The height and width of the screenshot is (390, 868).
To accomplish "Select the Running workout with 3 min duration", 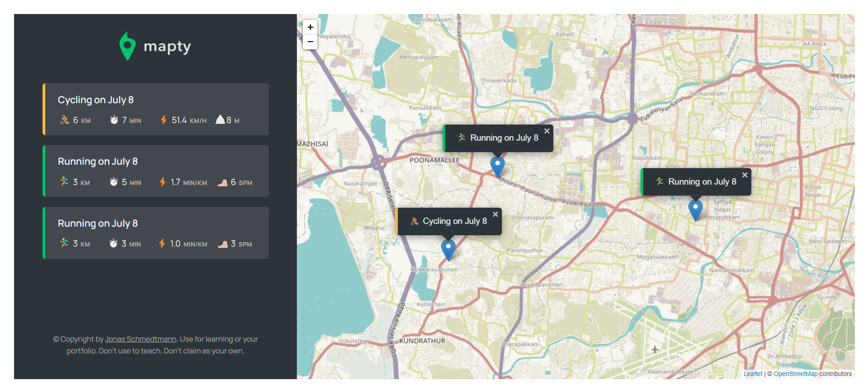I will pos(156,233).
